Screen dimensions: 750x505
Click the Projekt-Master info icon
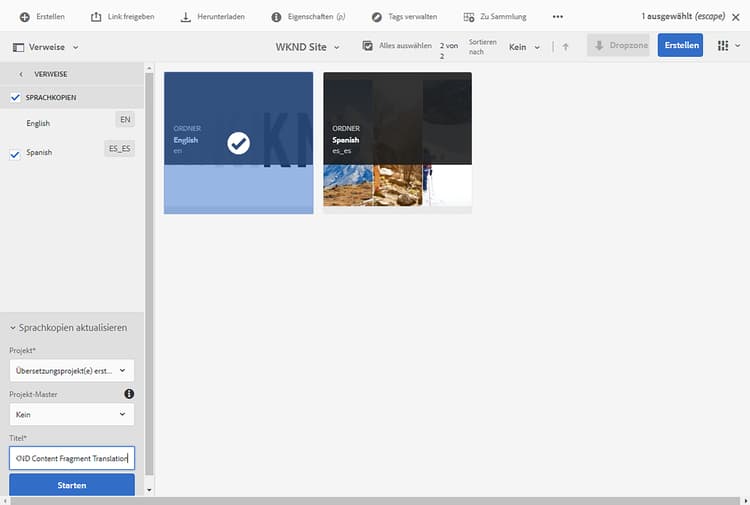coord(129,394)
